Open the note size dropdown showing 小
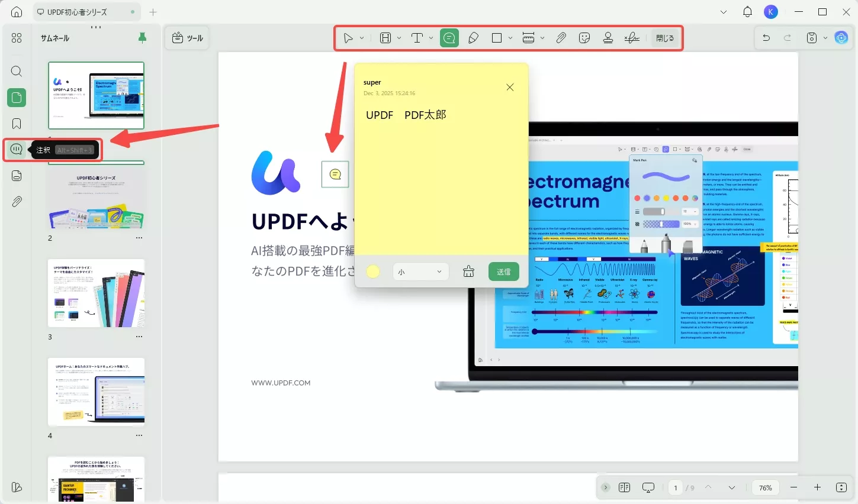 420,272
